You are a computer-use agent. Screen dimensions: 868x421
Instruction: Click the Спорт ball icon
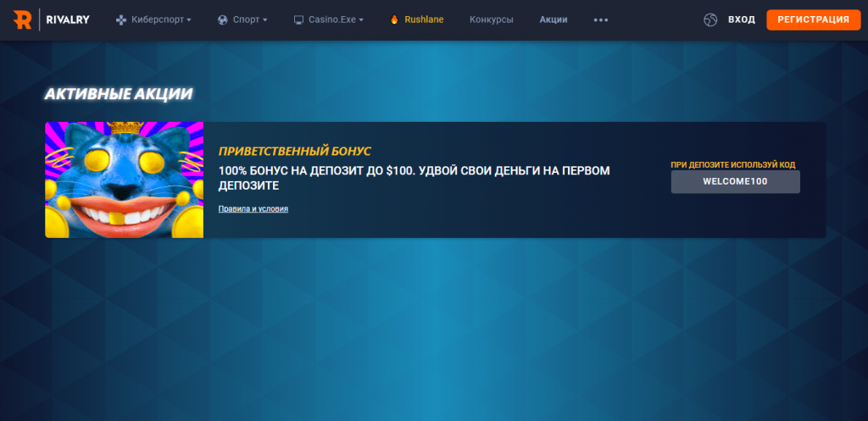tap(223, 19)
